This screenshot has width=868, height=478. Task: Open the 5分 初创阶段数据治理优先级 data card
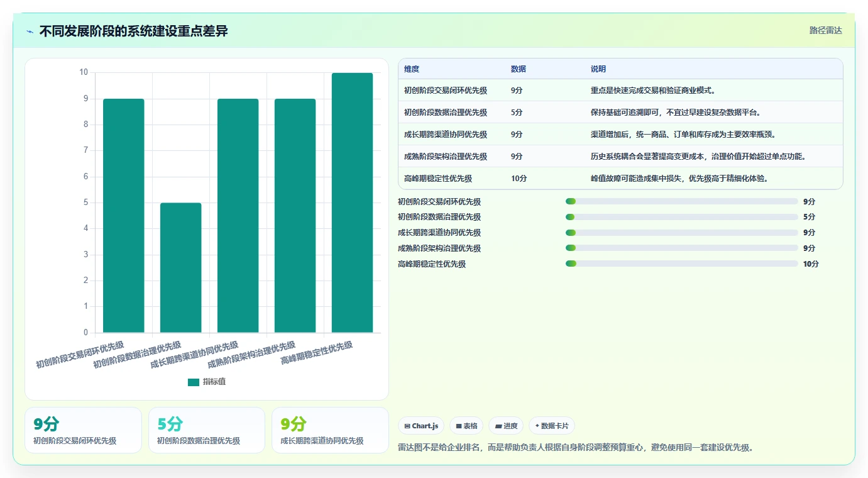(207, 430)
